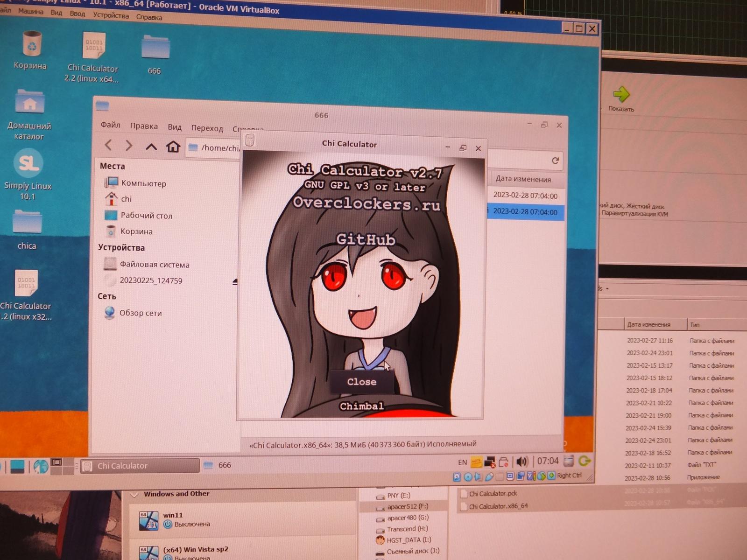Select the Chi Calculator linux x32 desktop file
The image size is (747, 560).
click(x=26, y=283)
